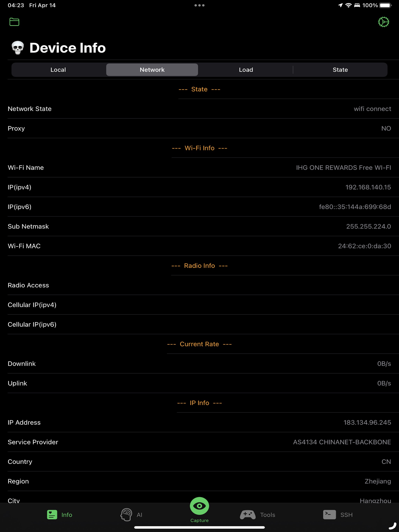Select the State tab
The height and width of the screenshot is (532, 399).
[340, 70]
